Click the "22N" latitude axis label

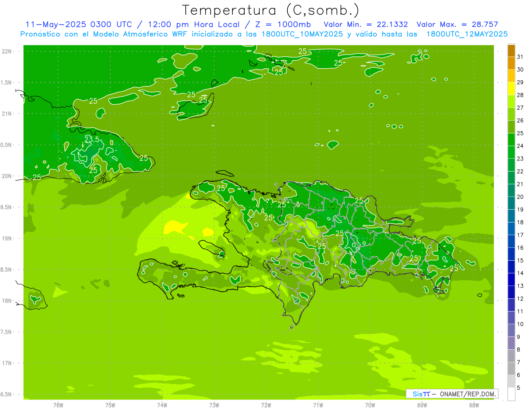[6, 51]
